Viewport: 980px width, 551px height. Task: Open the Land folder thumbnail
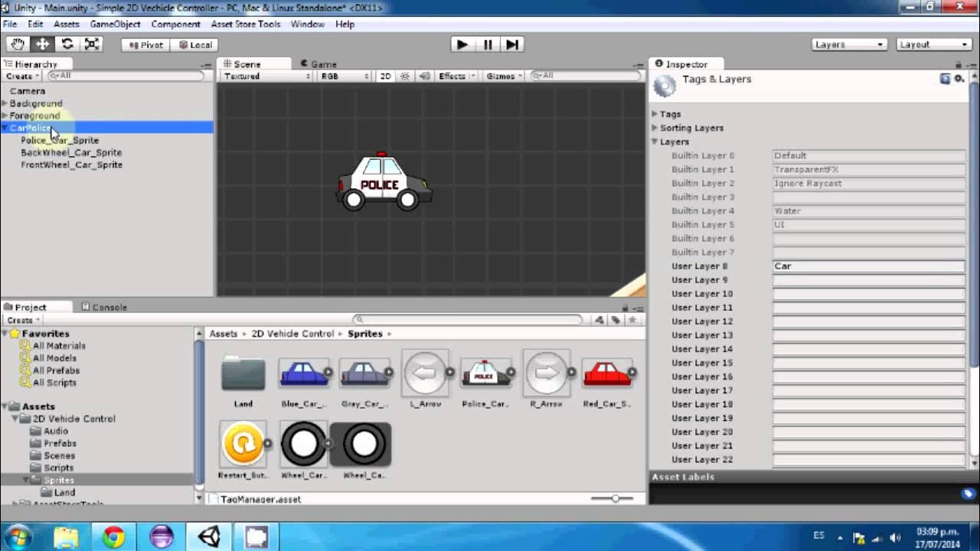[243, 374]
